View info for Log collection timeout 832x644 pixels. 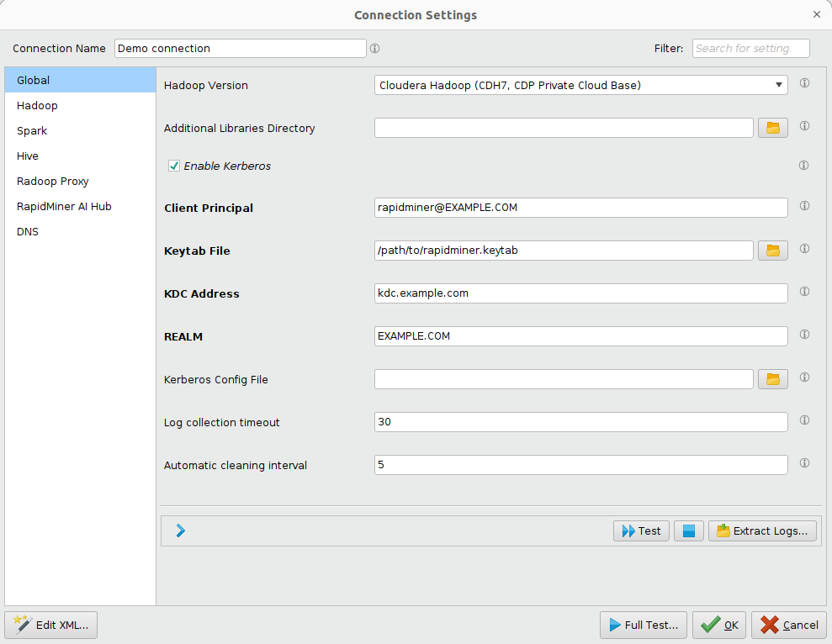click(x=804, y=420)
